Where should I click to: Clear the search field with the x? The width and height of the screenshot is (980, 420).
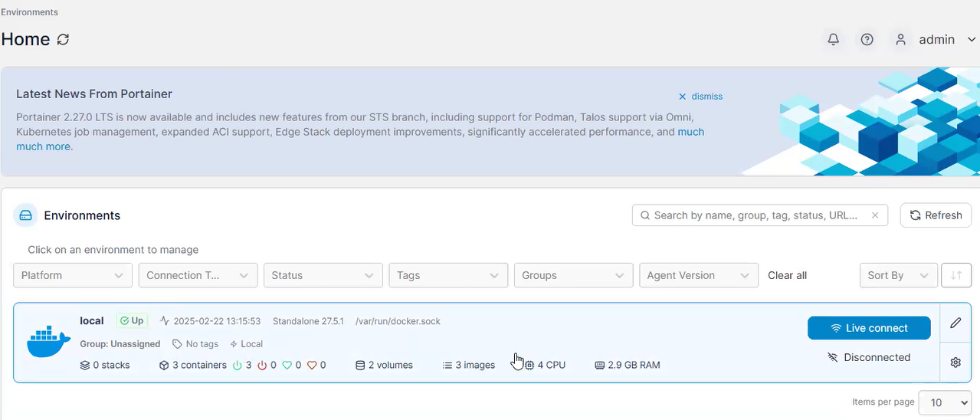coord(875,215)
